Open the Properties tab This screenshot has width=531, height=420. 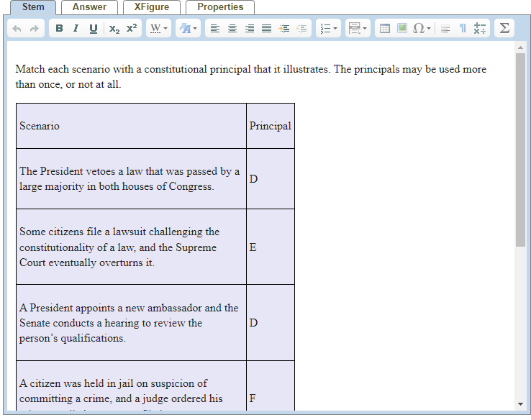[x=220, y=7]
